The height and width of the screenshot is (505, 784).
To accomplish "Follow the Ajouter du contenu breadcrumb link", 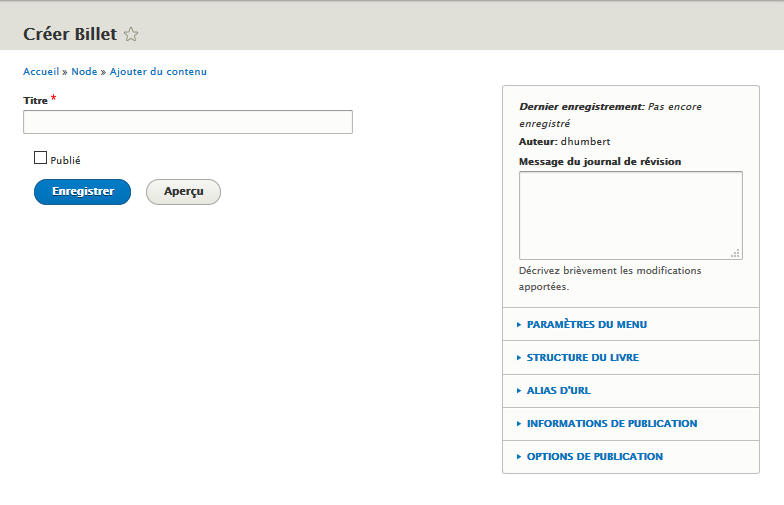I will click(158, 72).
